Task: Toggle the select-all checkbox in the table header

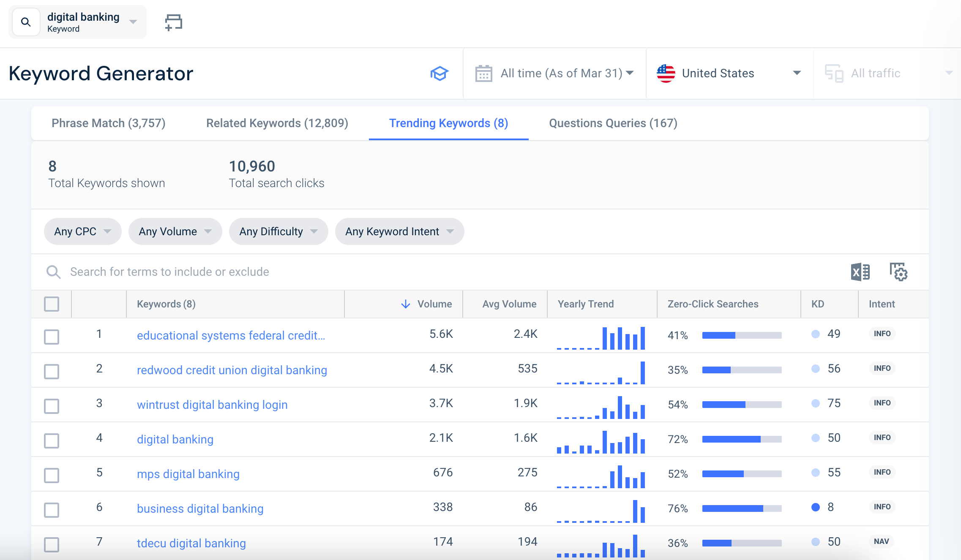Action: 51,304
